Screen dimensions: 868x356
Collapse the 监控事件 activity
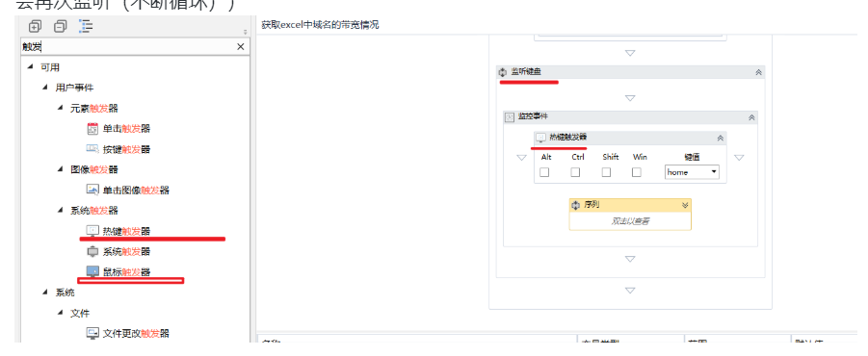(751, 117)
